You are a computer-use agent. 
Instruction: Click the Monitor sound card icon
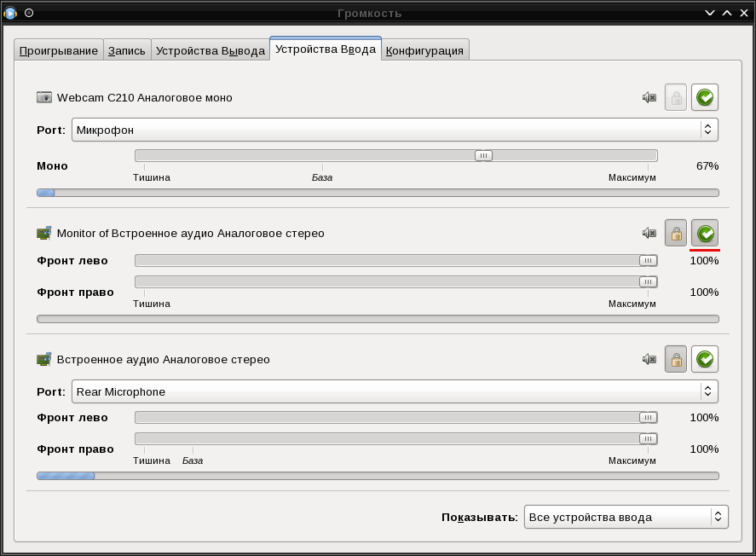44,234
